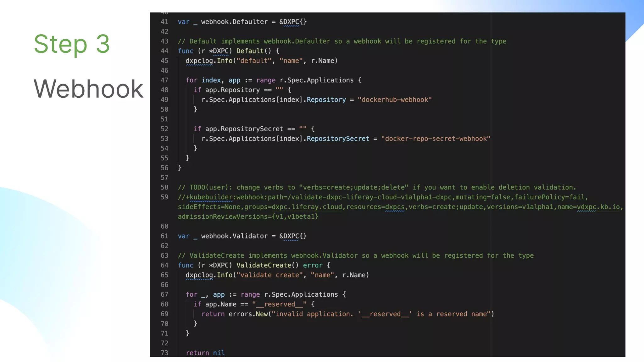Image resolution: width=644 pixels, height=362 pixels.
Task: Click 'errors.New' on line 69
Action: [248, 314]
